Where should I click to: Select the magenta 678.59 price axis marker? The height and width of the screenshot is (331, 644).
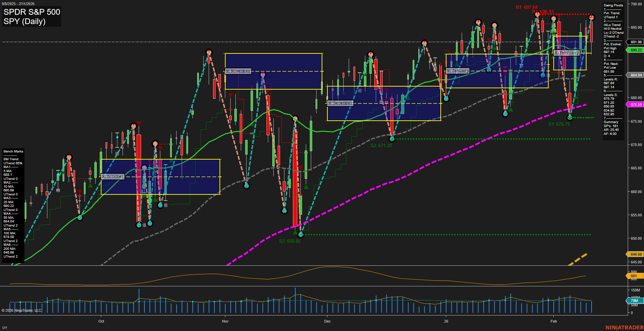point(636,105)
